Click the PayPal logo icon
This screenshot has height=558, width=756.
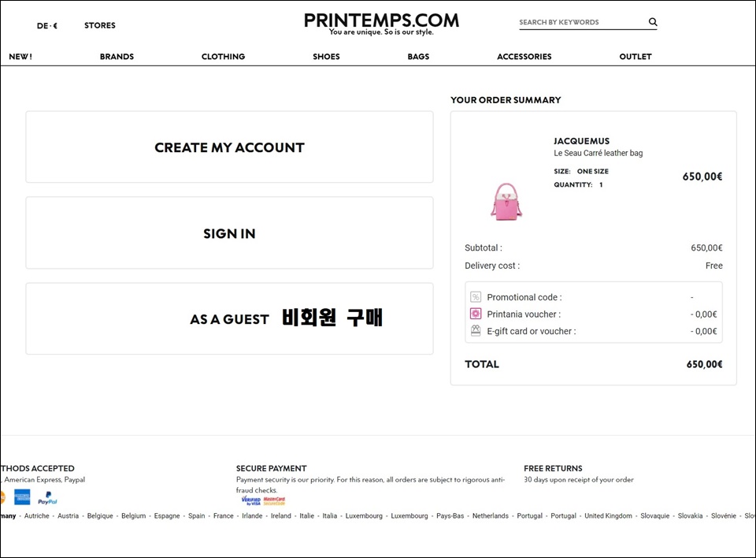[47, 497]
